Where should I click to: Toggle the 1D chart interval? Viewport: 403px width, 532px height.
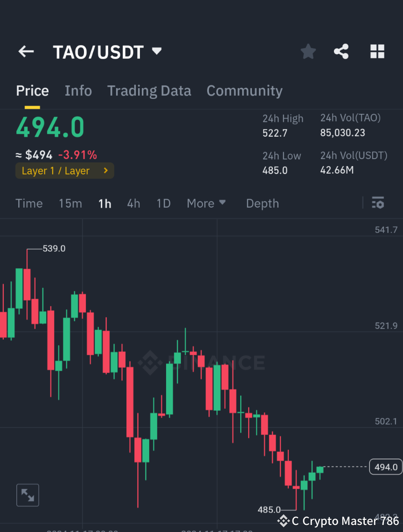tap(163, 203)
